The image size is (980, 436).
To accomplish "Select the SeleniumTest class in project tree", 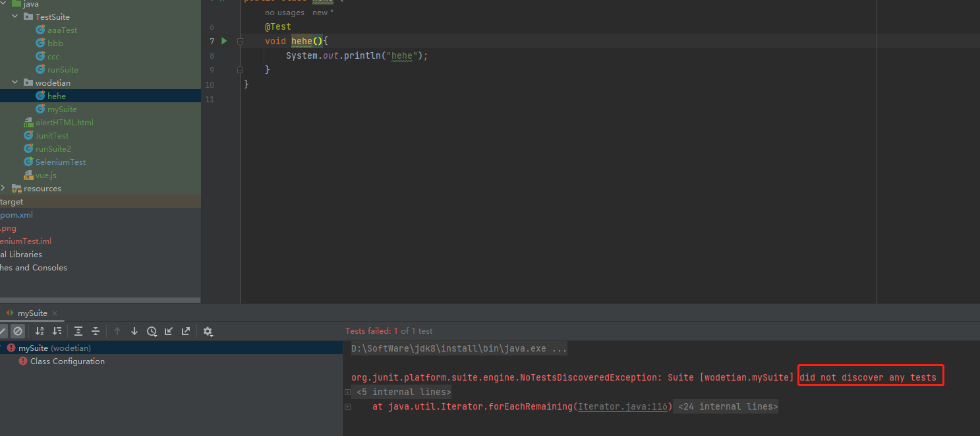I will 61,162.
